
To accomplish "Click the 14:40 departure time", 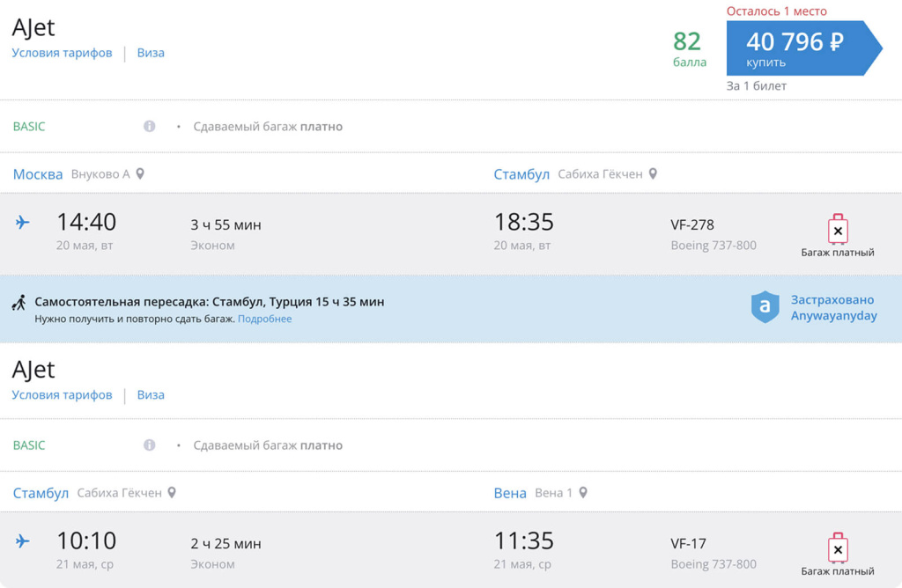I will click(86, 222).
